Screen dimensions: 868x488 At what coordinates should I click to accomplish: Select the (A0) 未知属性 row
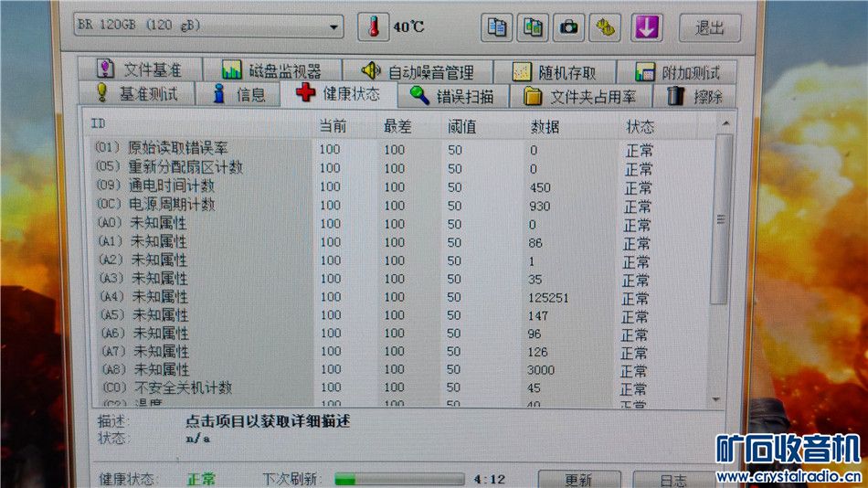(x=401, y=224)
